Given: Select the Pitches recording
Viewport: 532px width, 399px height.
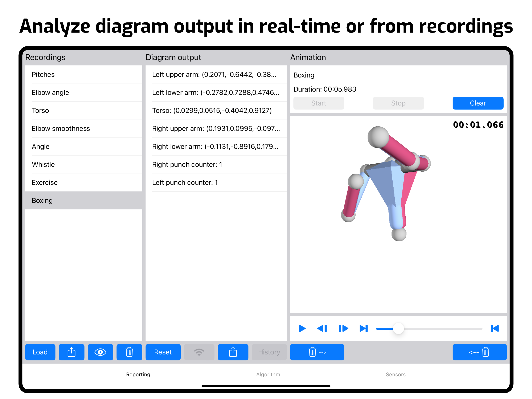Looking at the screenshot, I should coord(84,75).
